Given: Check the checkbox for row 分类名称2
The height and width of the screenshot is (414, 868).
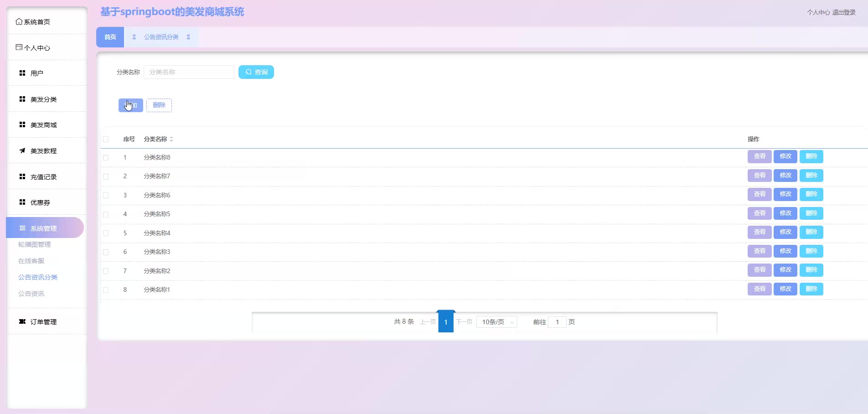Looking at the screenshot, I should coord(106,271).
